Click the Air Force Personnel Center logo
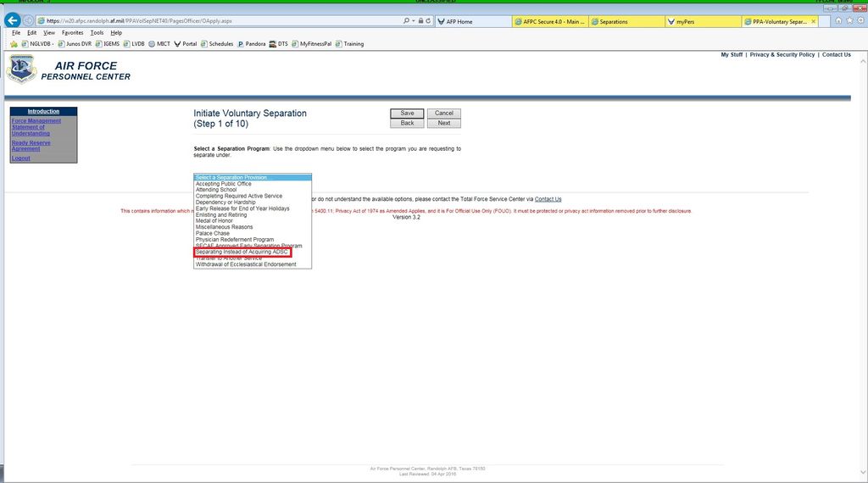The width and height of the screenshot is (868, 483). point(21,69)
